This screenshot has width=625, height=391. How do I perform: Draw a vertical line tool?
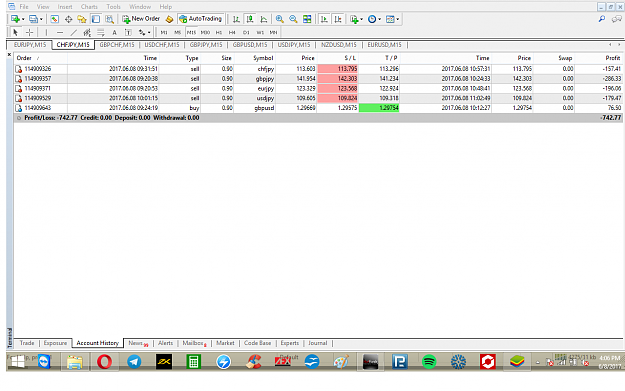point(46,32)
